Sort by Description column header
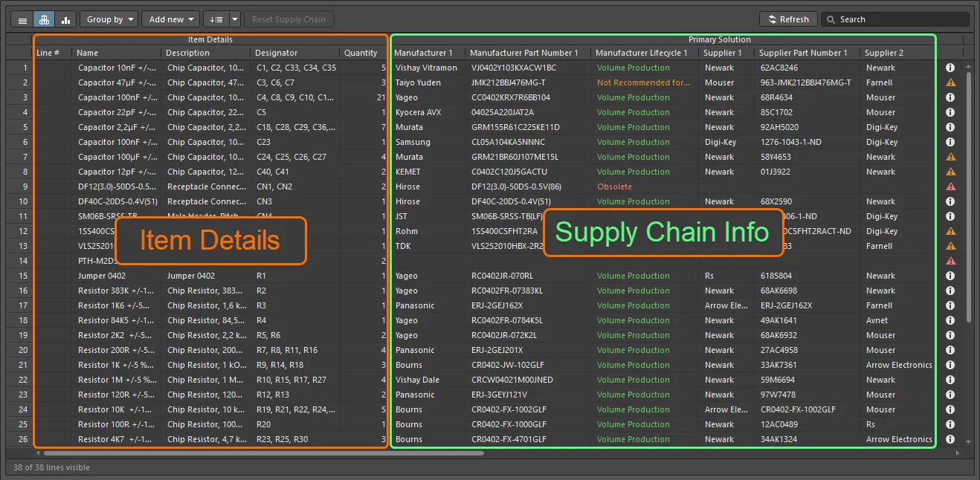The height and width of the screenshot is (480, 980). tap(206, 53)
